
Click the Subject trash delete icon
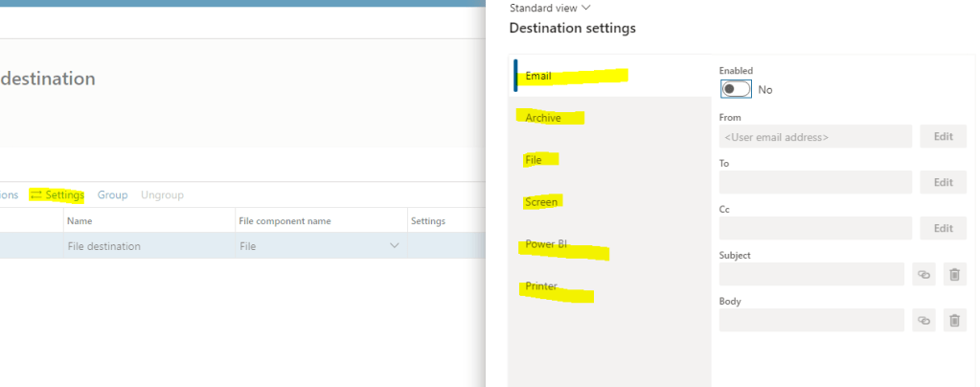954,274
